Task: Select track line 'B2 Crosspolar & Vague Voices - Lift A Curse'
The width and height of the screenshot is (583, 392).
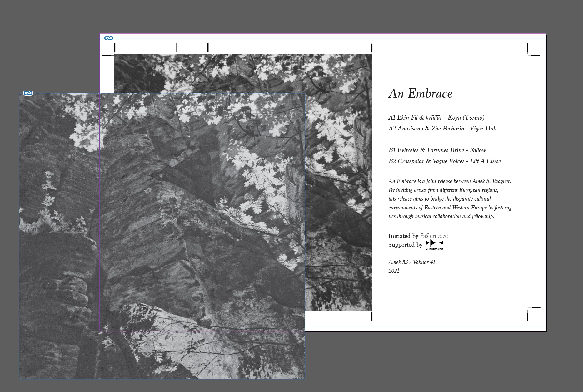Action: coord(445,161)
